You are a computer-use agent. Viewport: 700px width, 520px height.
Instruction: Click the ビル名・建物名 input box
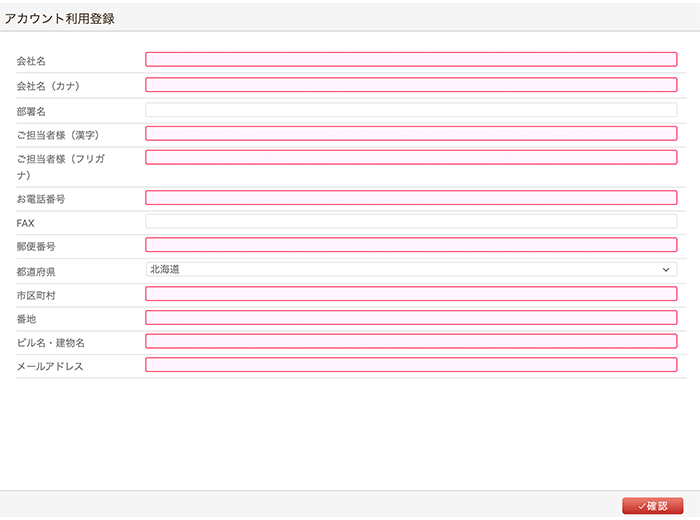(411, 342)
